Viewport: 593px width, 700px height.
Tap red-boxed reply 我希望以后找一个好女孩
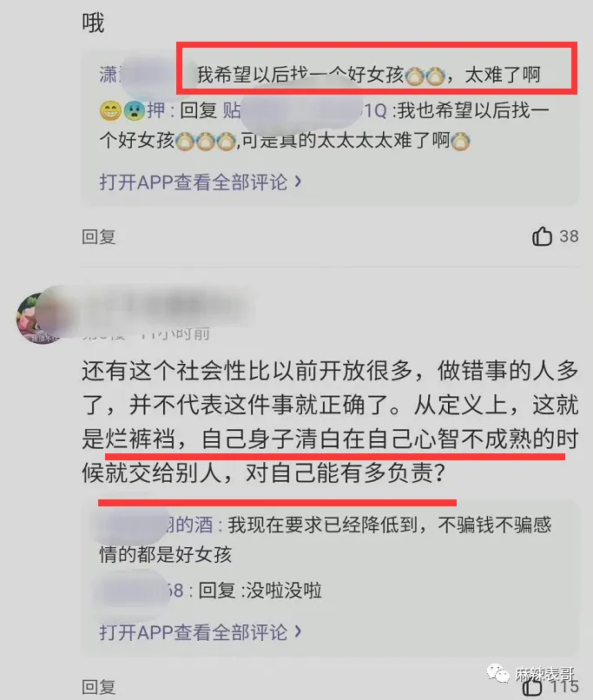[368, 75]
